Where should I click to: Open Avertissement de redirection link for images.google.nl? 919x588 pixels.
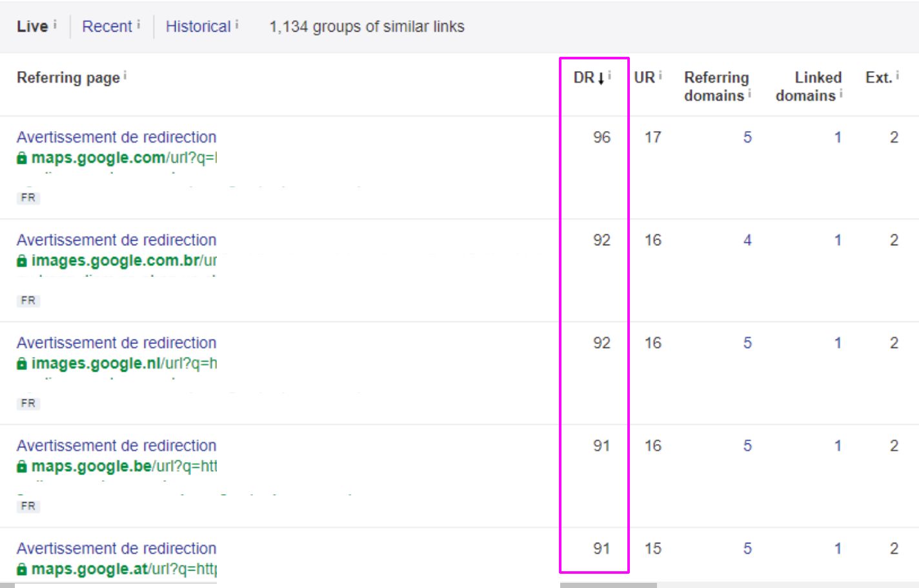tap(116, 342)
